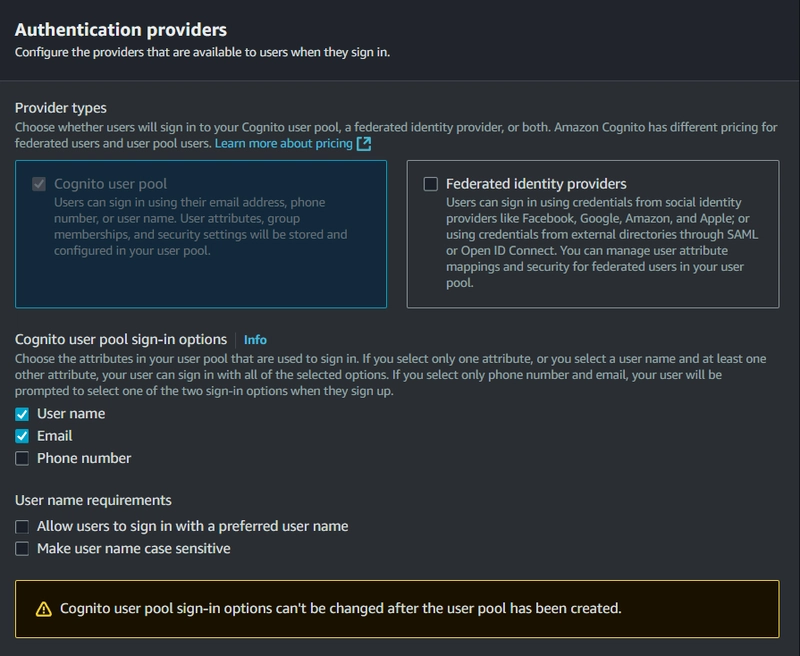Uncheck the User name sign-in checkbox
This screenshot has width=800, height=656.
22,414
